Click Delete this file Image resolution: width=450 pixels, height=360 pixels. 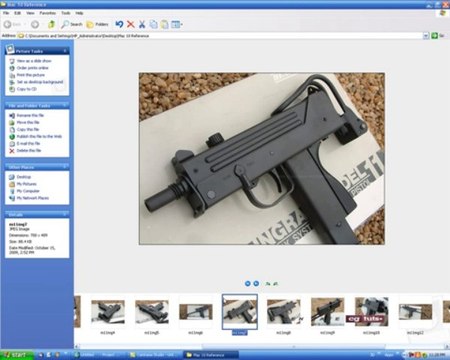coord(25,150)
